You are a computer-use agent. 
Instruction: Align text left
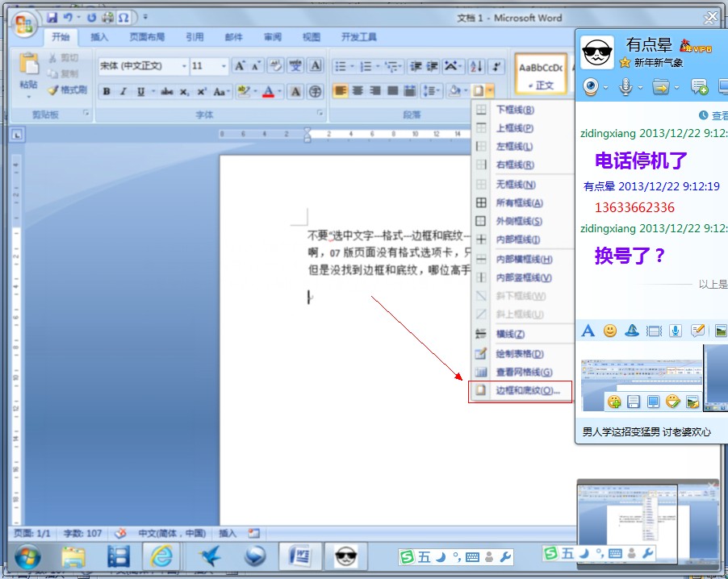[341, 90]
